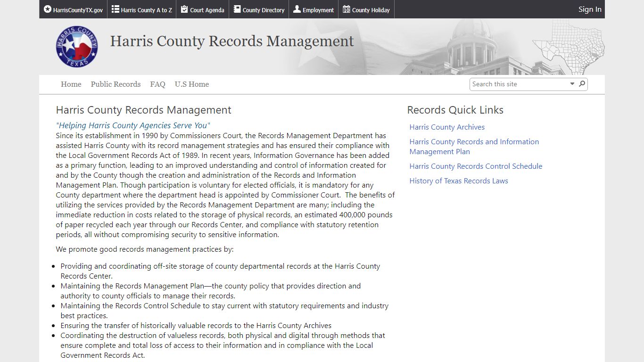Open the County Holiday link
644x362 pixels.
pos(371,10)
